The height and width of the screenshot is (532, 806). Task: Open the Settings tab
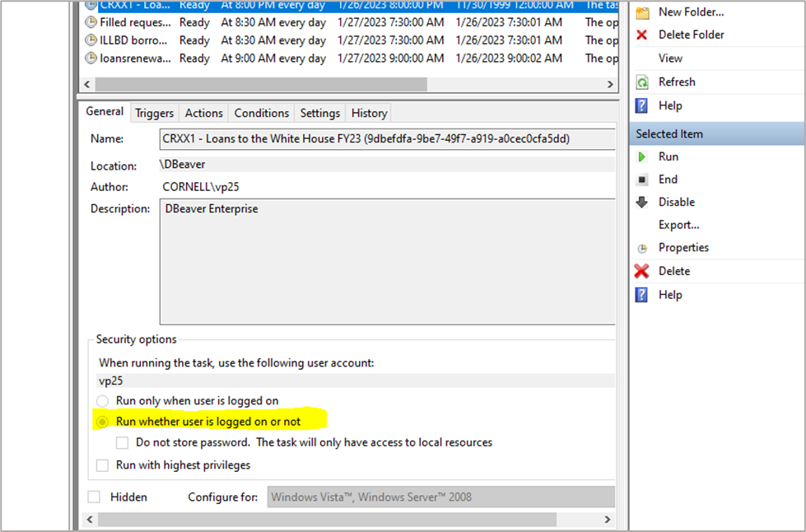pos(319,113)
